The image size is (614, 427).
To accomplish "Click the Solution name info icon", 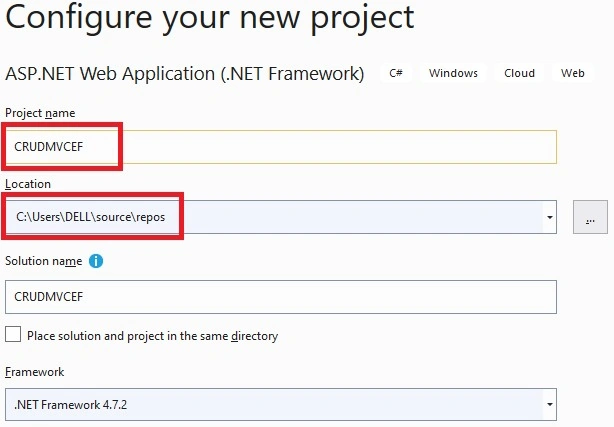I will pyautogui.click(x=96, y=261).
